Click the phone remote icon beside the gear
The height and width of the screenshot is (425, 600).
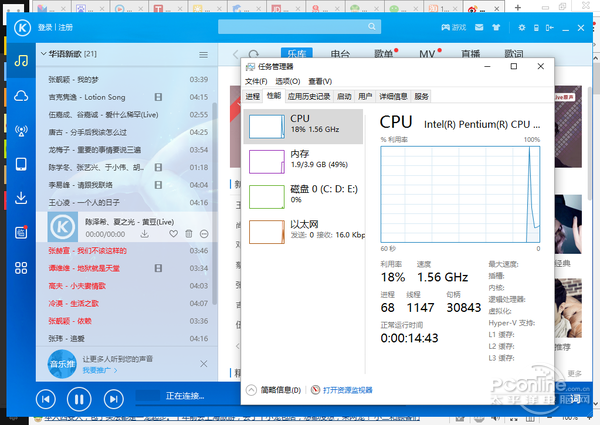[x=536, y=28]
